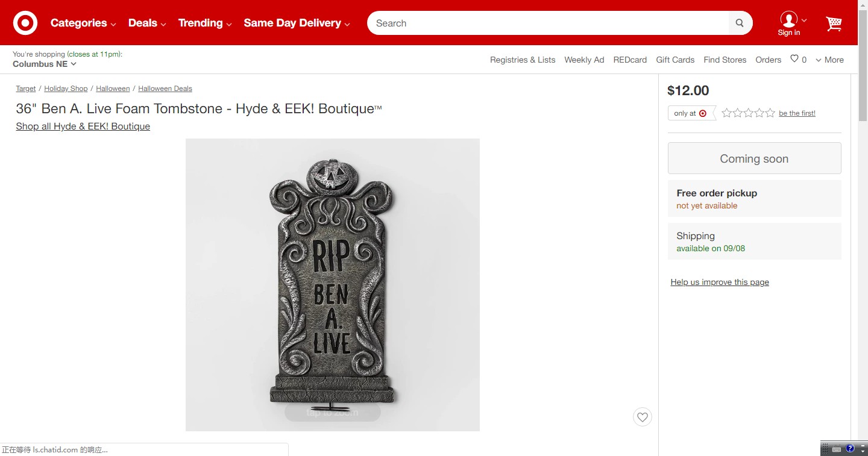
Task: Open the Weekly Ad link
Action: 584,60
